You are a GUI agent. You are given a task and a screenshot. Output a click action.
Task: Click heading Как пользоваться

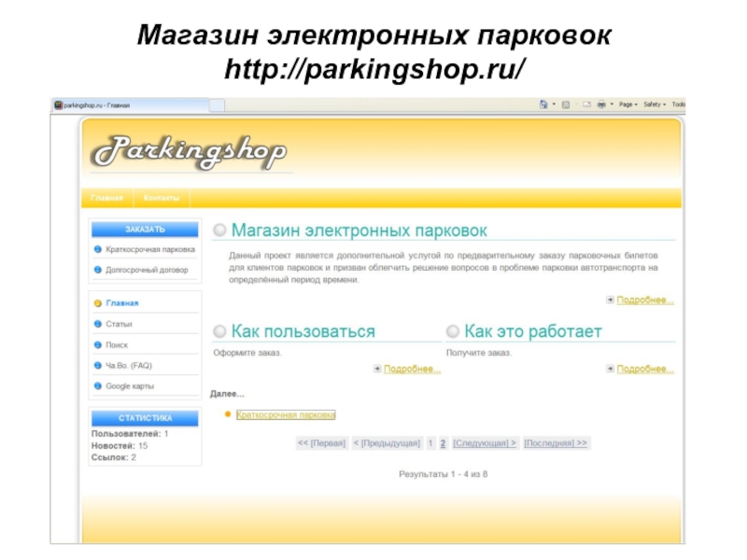coord(303,331)
